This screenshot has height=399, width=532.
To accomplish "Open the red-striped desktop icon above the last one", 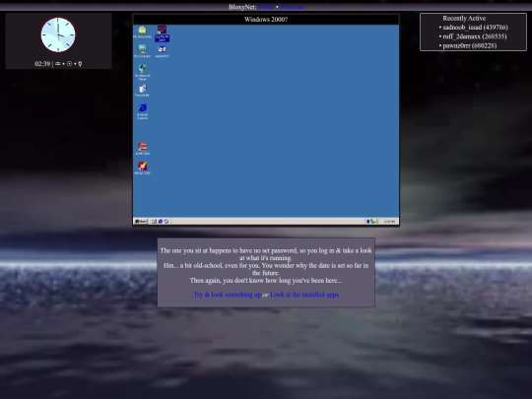I will pos(143,149).
